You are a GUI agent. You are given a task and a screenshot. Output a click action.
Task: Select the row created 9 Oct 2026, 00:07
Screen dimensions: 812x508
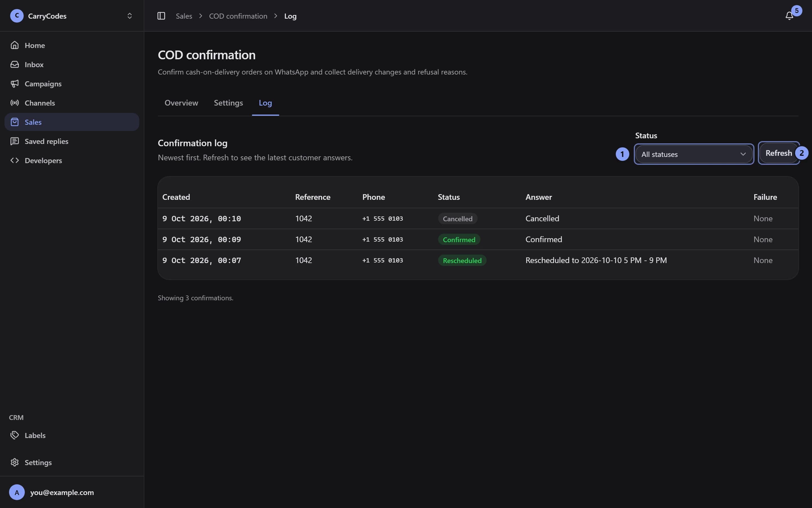tap(478, 260)
